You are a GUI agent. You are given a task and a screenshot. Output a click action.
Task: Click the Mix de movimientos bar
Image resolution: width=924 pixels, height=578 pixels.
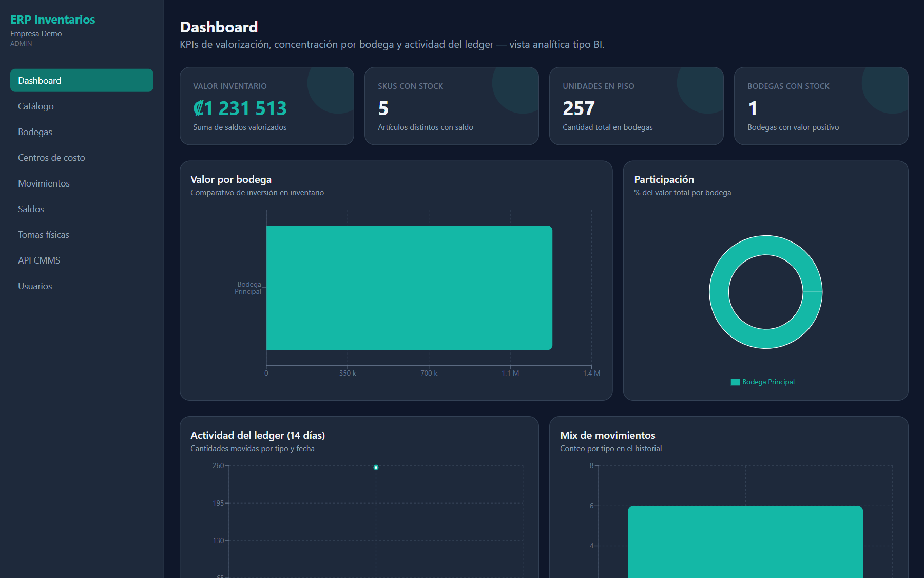(x=745, y=542)
